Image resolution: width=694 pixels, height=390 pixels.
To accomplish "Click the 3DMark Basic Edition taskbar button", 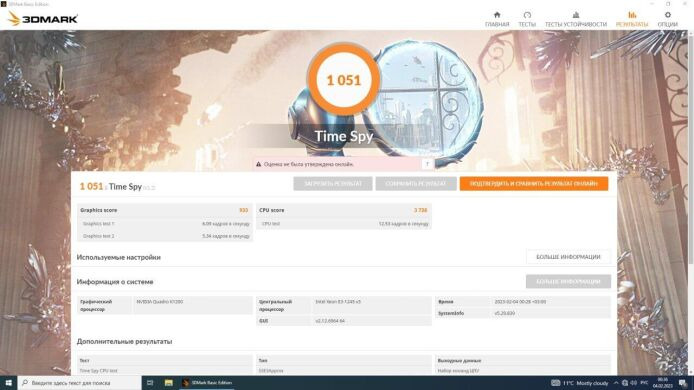I will pos(207,383).
